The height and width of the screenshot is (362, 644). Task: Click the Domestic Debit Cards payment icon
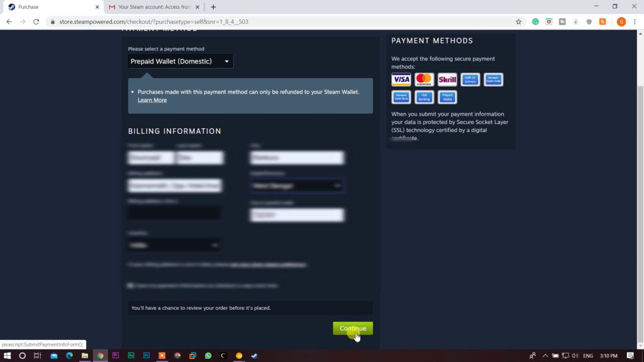pos(401,97)
